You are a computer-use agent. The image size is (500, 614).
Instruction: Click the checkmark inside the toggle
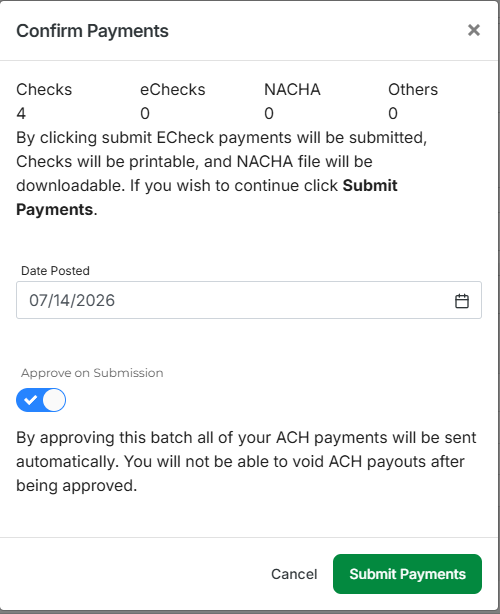pyautogui.click(x=30, y=400)
